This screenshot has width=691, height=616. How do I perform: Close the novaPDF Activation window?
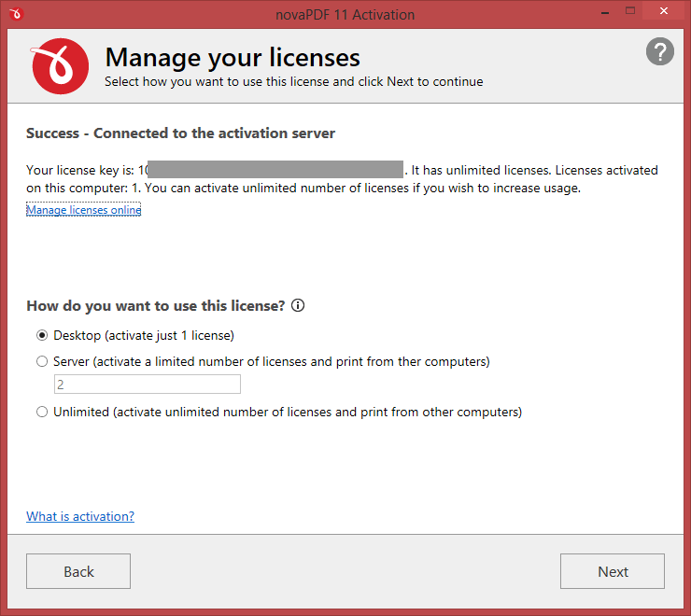click(664, 11)
